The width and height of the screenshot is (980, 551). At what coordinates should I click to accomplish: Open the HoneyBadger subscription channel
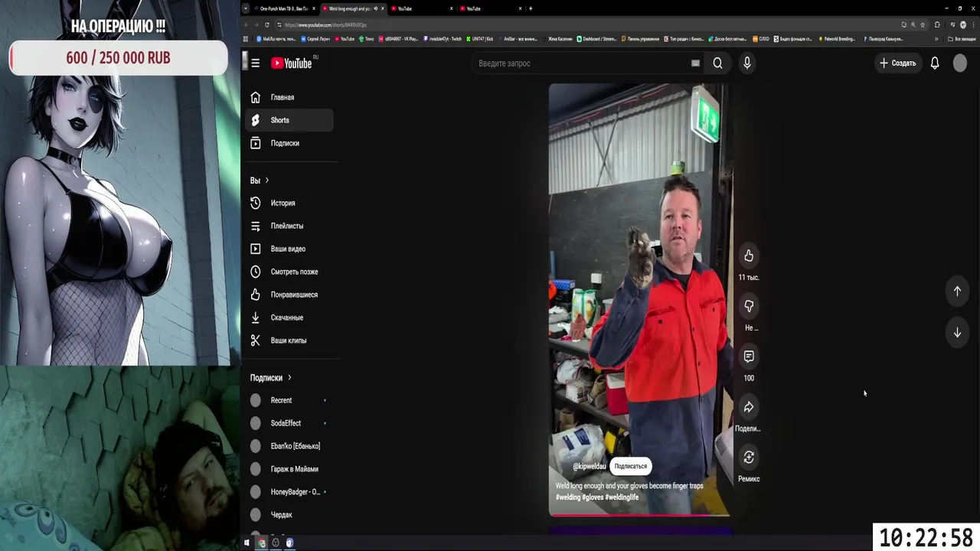[x=289, y=492]
